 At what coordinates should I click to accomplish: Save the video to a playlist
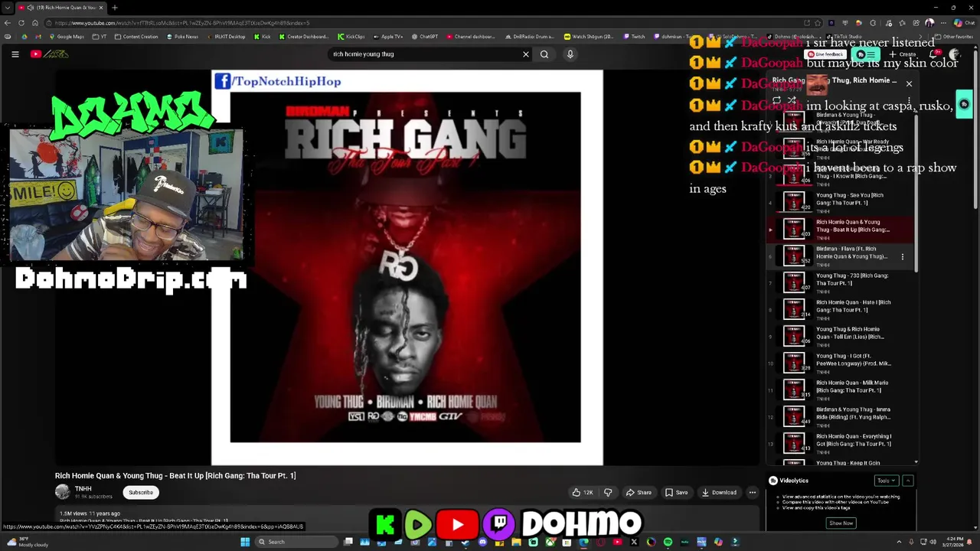tap(676, 493)
